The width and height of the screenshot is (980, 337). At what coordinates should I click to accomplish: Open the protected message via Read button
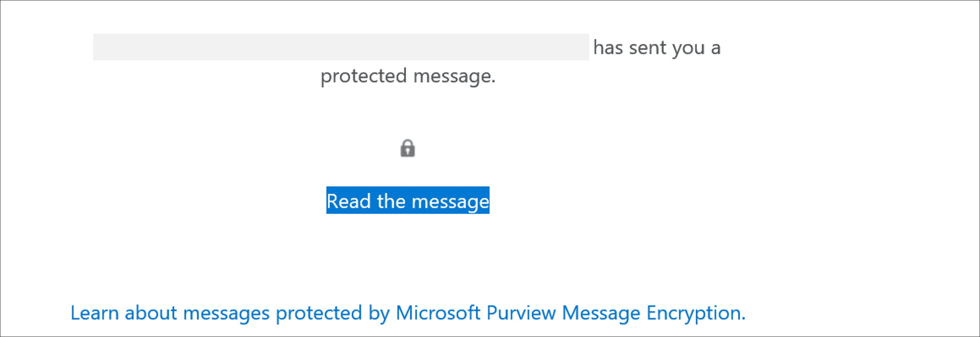(408, 201)
